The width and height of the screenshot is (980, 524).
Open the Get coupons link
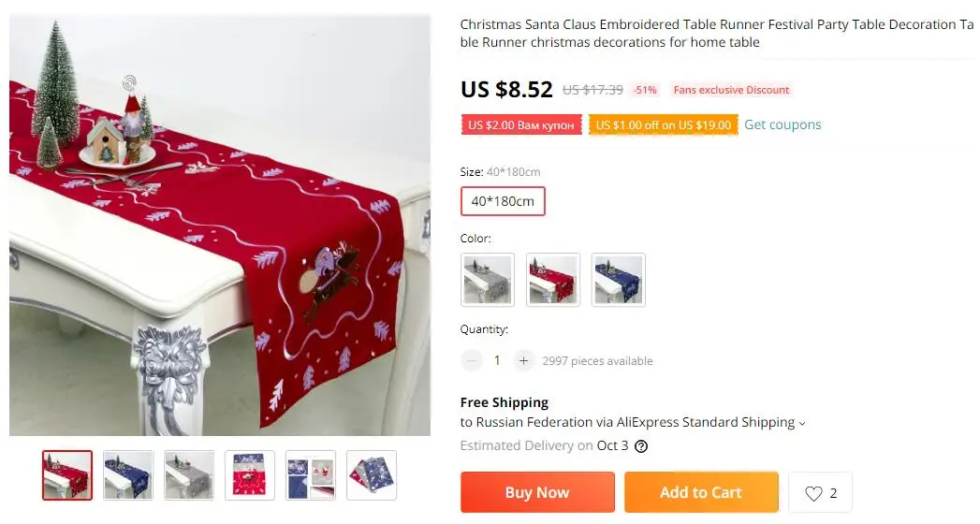(x=783, y=124)
